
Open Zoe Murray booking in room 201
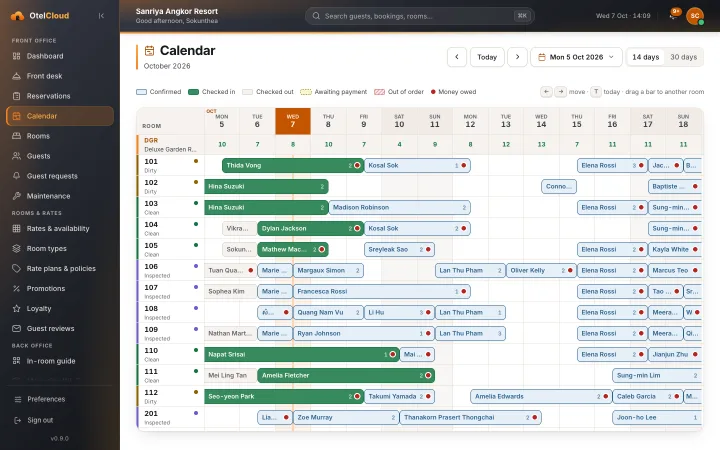[x=346, y=417]
